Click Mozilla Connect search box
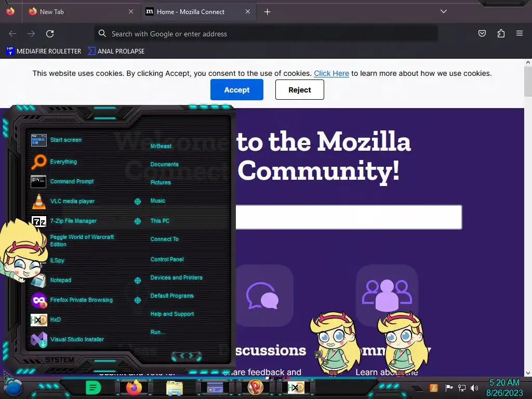532x399 pixels. point(349,217)
